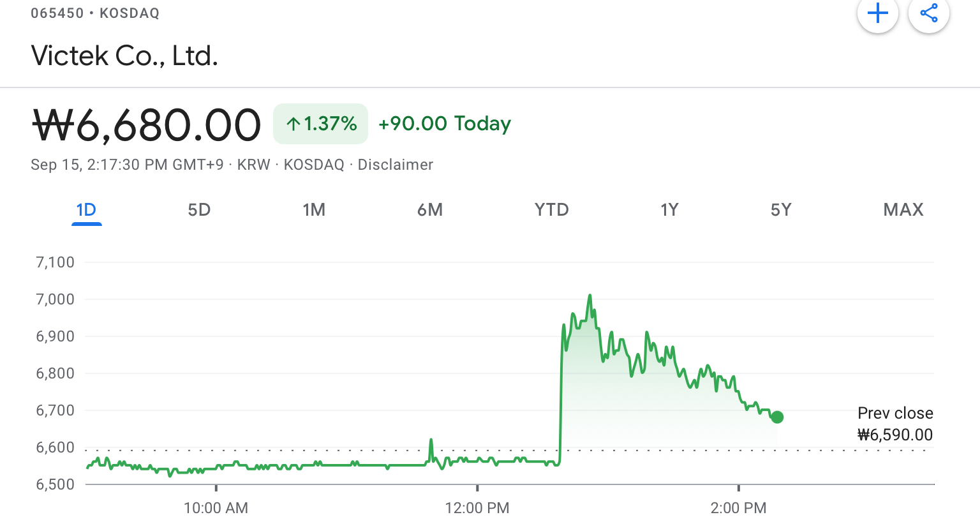The height and width of the screenshot is (524, 980).
Task: Click the 12:00 PM axis label
Action: [x=477, y=508]
